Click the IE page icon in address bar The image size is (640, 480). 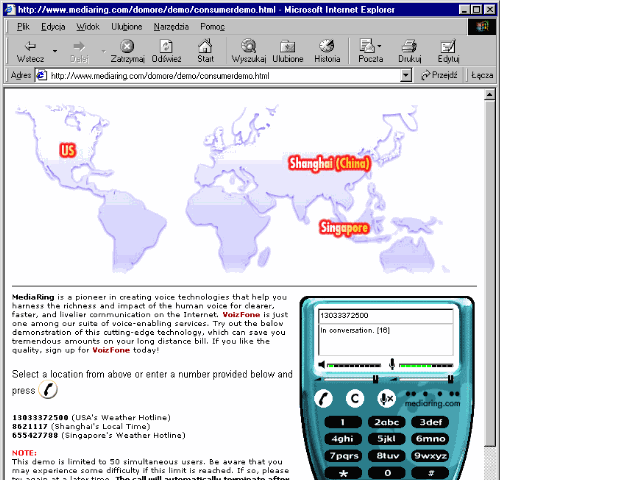[x=41, y=75]
